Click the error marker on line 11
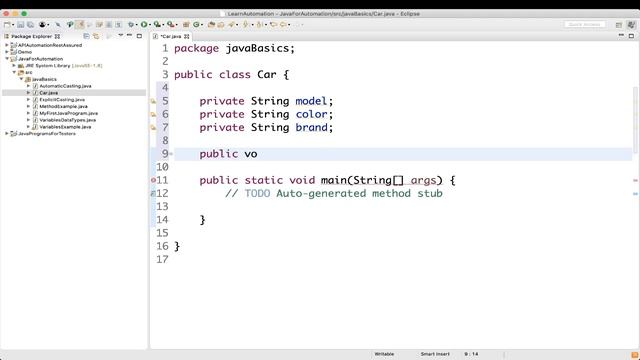 click(153, 180)
